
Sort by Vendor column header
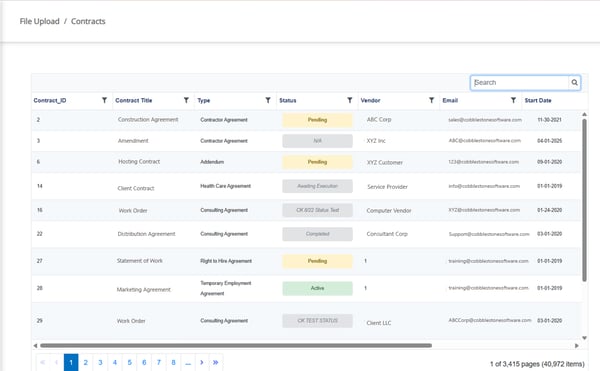370,101
